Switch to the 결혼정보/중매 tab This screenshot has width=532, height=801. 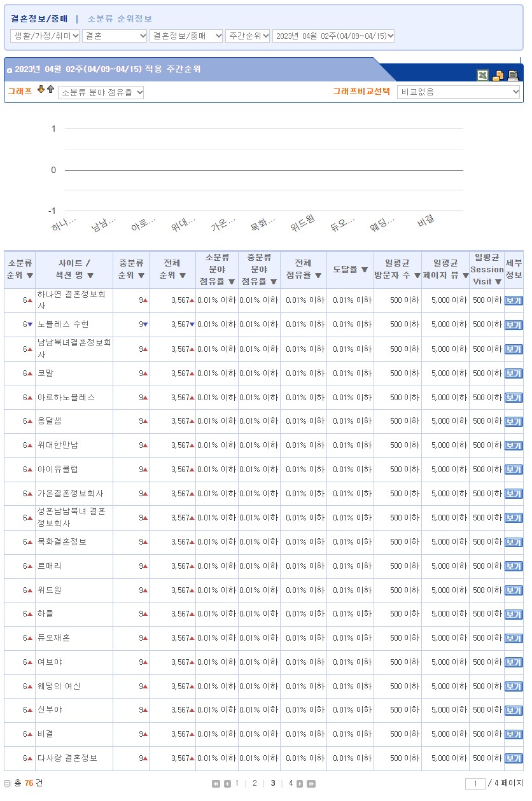39,19
